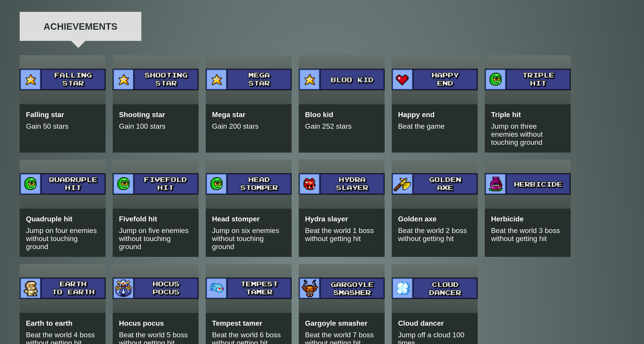Click the 'Golden axe' card title
Image resolution: width=644 pixels, height=344 pixels.
[417, 219]
